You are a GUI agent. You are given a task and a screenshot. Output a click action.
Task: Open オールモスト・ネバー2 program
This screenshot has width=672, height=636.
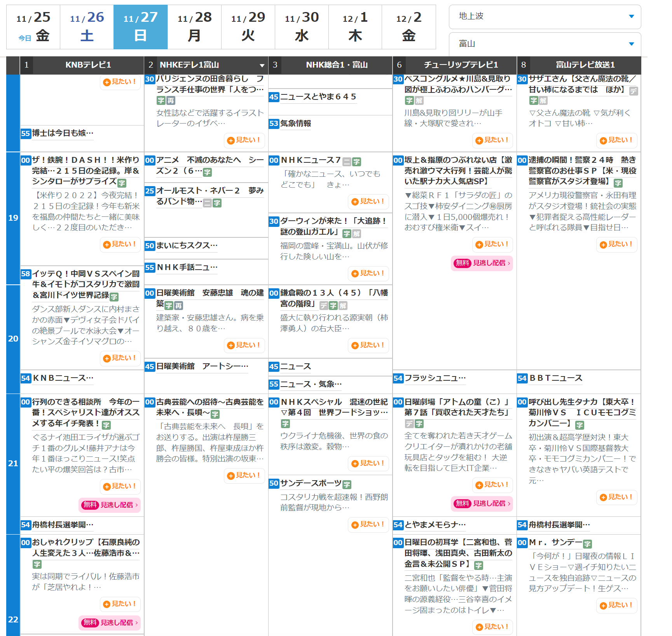[210, 196]
